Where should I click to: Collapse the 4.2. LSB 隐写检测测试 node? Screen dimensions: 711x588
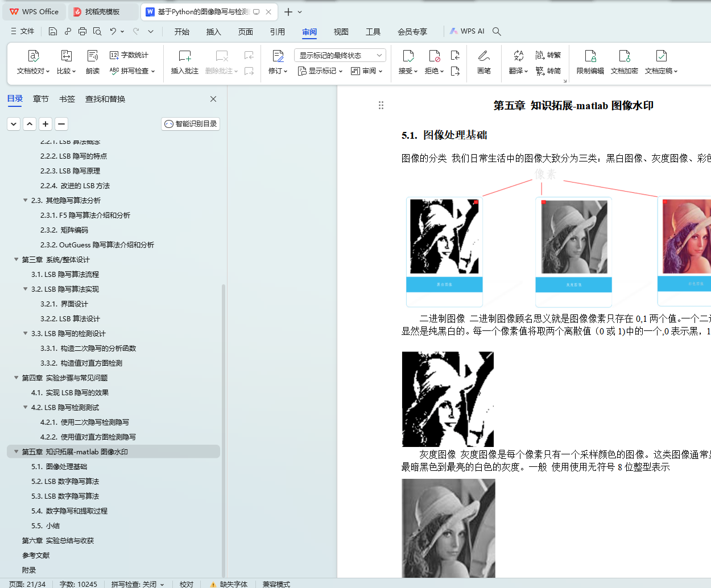click(x=25, y=407)
